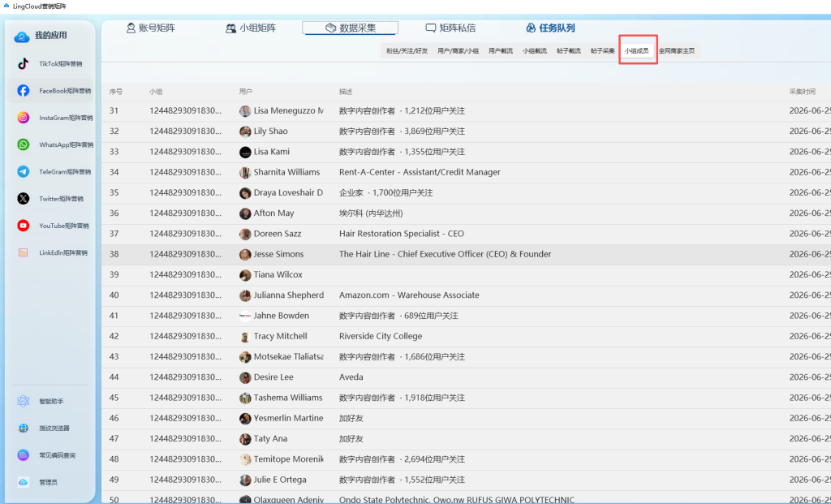
Task: Switch to the 小组矩阵 tab
Action: click(251, 28)
